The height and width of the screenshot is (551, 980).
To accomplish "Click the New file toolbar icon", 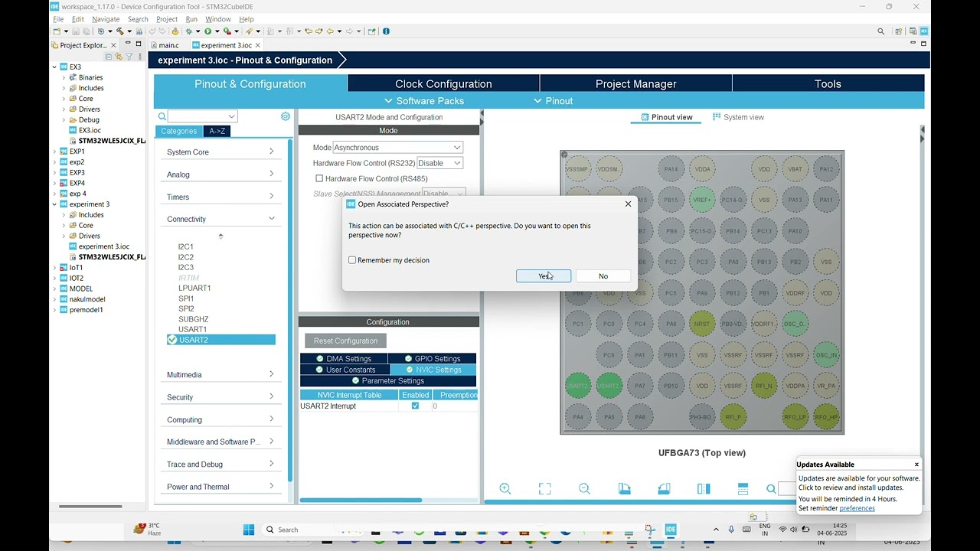I will tap(57, 31).
